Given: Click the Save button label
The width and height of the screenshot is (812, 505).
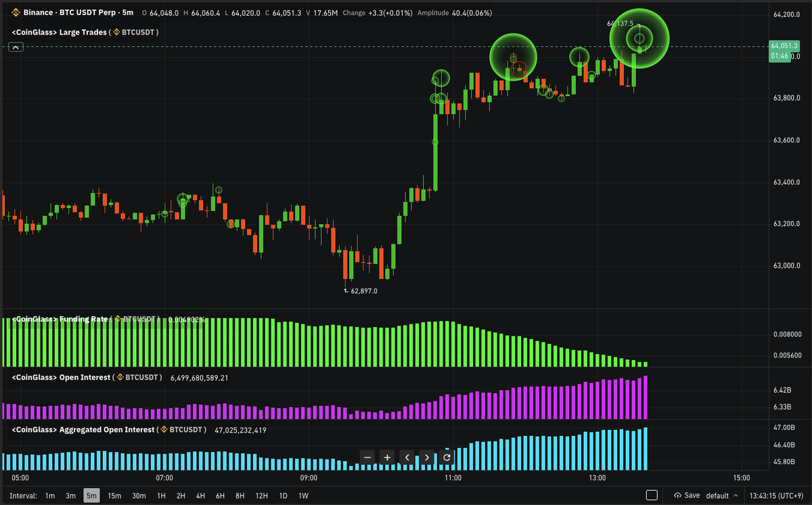Looking at the screenshot, I should coord(692,496).
